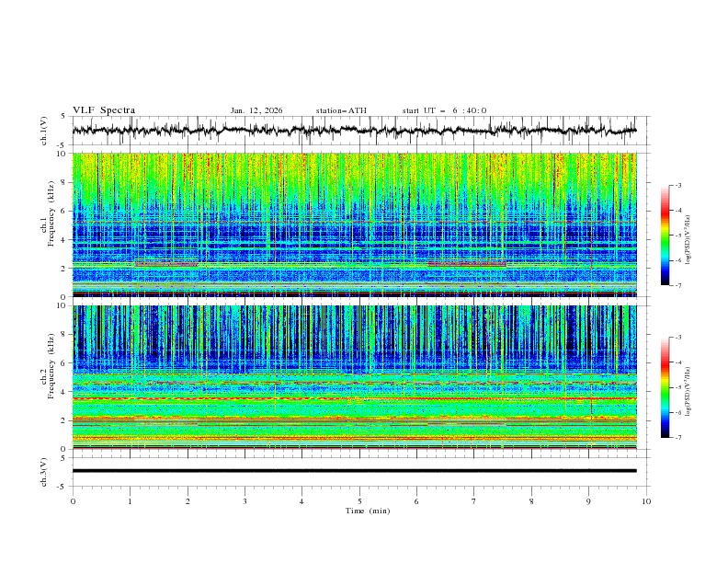Click the lower color scale bar for ch.2
The height and width of the screenshot is (563, 728).
click(x=665, y=387)
